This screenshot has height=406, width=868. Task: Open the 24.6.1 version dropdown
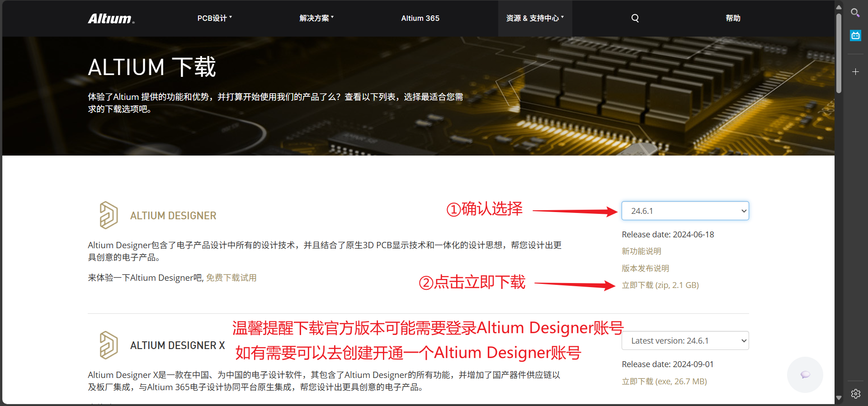[x=685, y=211]
